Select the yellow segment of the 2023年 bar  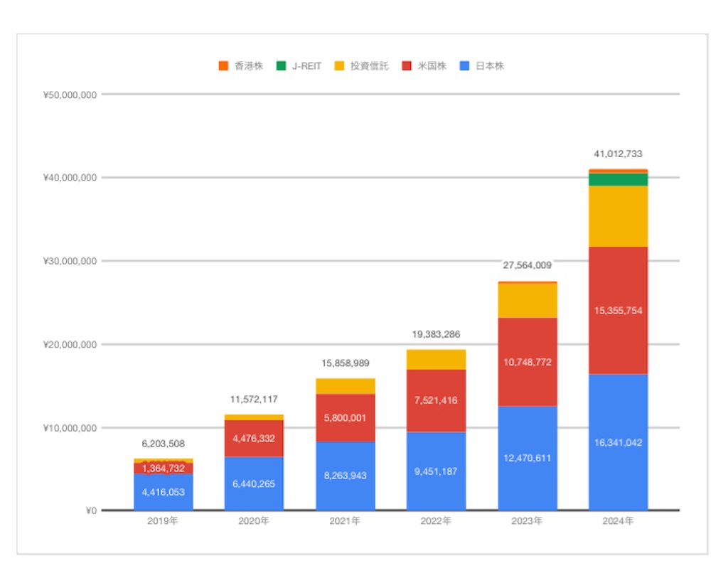point(528,300)
